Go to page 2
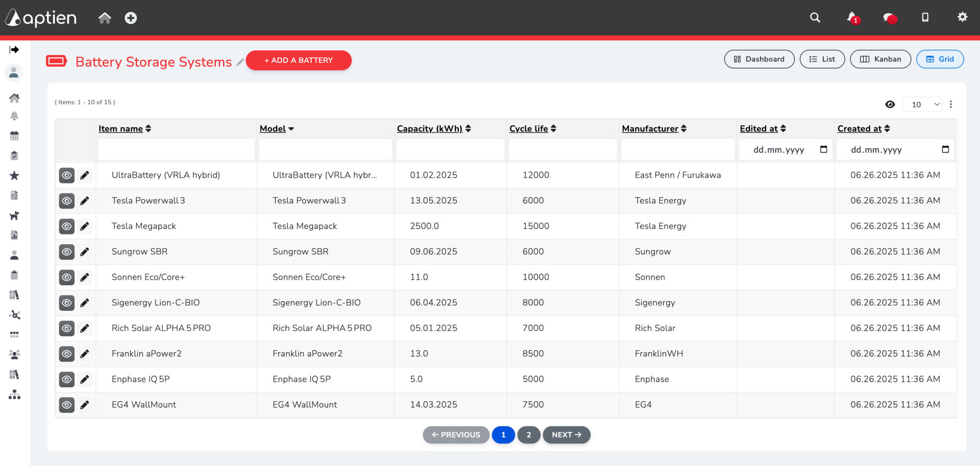The width and height of the screenshot is (980, 466). [529, 435]
